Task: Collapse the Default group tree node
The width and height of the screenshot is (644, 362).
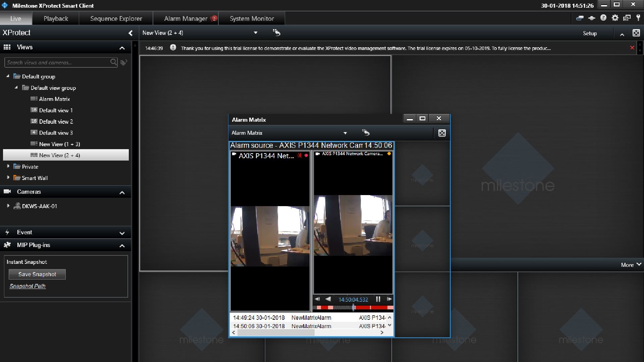Action: 8,76
